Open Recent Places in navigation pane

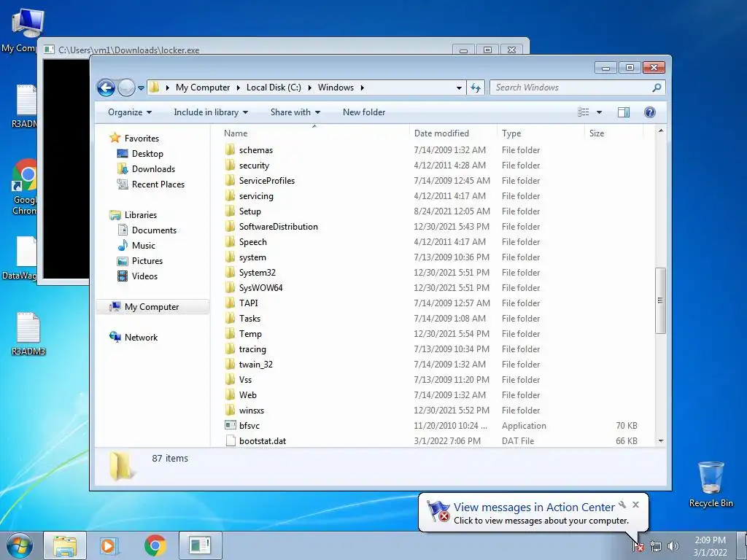(158, 184)
